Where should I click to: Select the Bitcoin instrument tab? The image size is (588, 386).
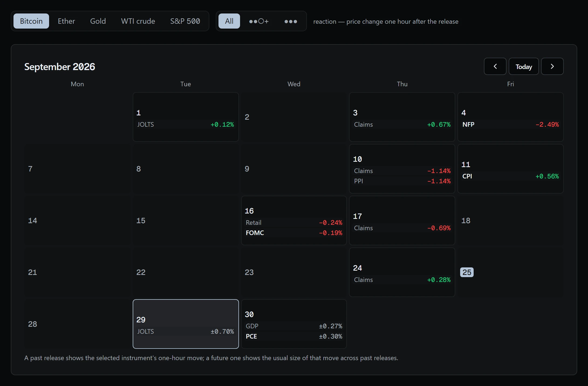pyautogui.click(x=31, y=21)
